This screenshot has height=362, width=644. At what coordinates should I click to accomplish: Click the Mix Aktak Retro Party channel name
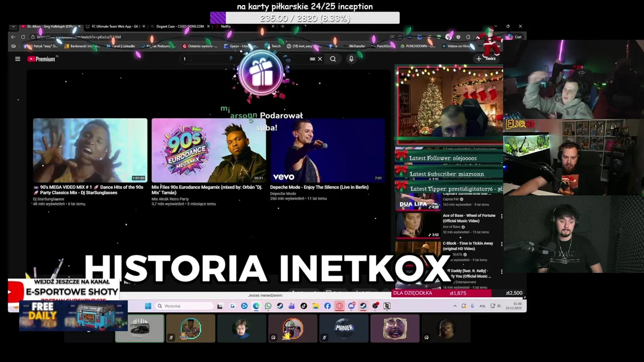pyautogui.click(x=170, y=199)
